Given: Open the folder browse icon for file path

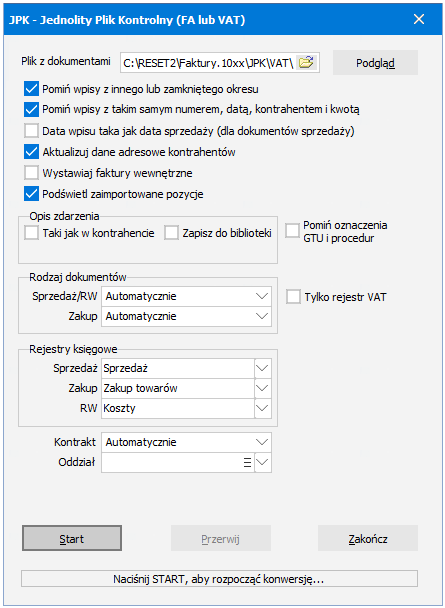Looking at the screenshot, I should click(x=307, y=62).
